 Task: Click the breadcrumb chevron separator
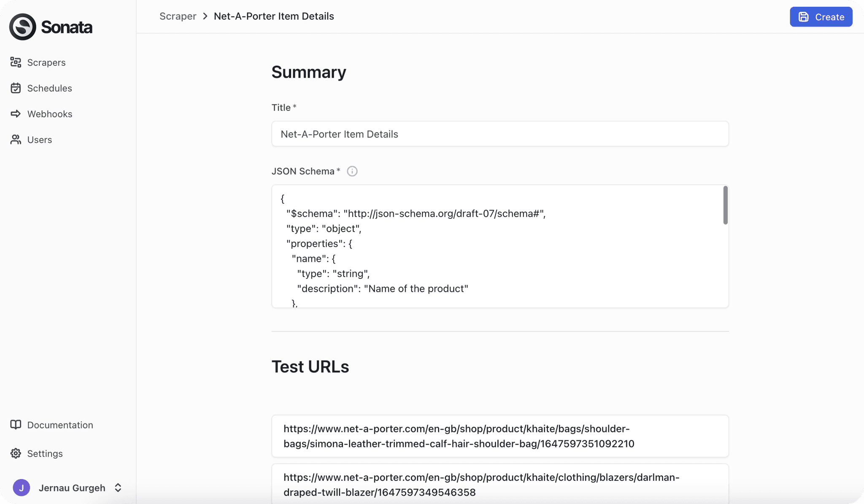(205, 16)
